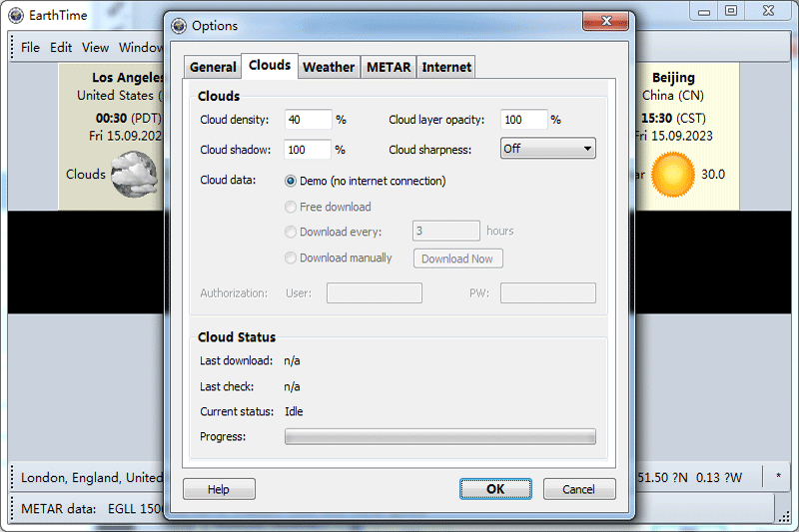
Task: Click the Options dialog title bar icon
Action: 179,26
